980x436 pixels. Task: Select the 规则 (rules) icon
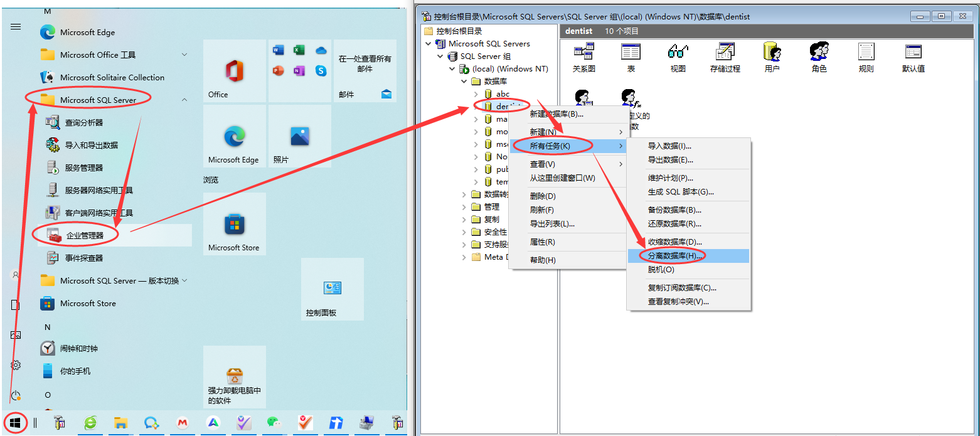click(866, 58)
